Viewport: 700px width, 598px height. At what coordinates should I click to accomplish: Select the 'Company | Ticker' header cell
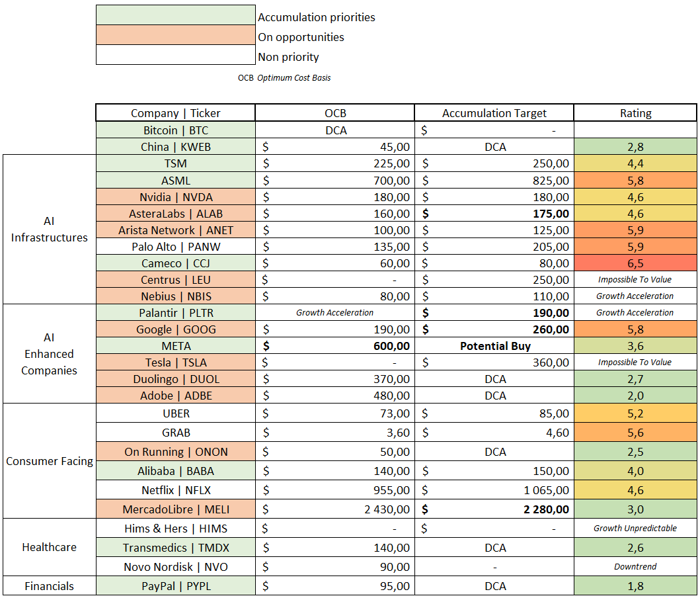click(175, 113)
